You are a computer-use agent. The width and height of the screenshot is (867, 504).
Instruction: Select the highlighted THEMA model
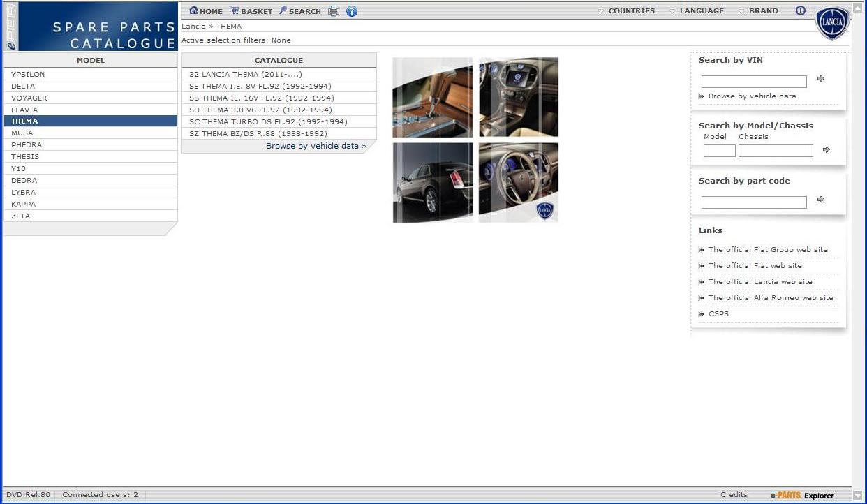[91, 121]
